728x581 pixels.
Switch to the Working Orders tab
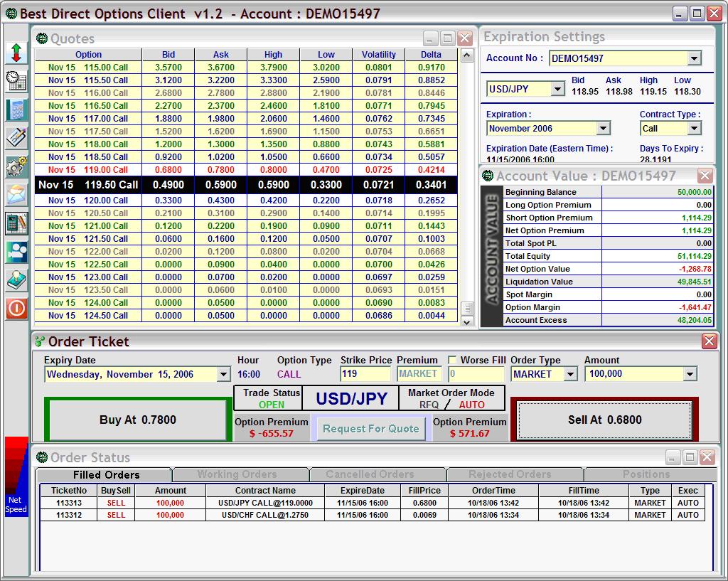tap(240, 474)
